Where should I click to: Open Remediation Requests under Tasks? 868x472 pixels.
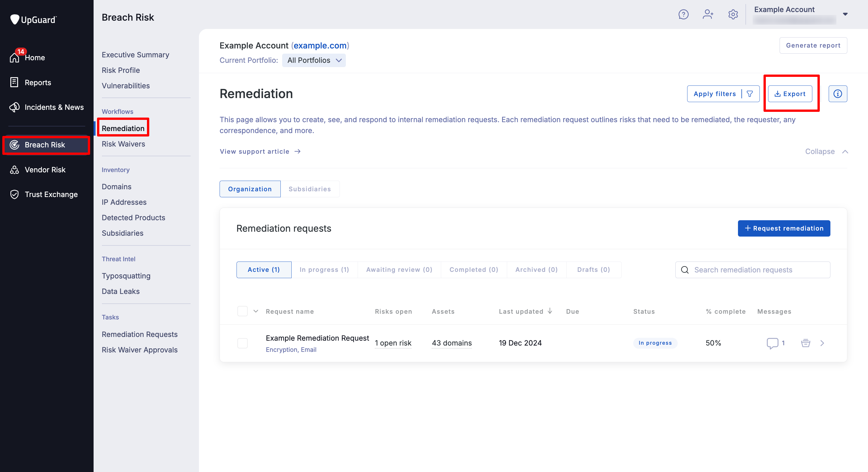139,334
